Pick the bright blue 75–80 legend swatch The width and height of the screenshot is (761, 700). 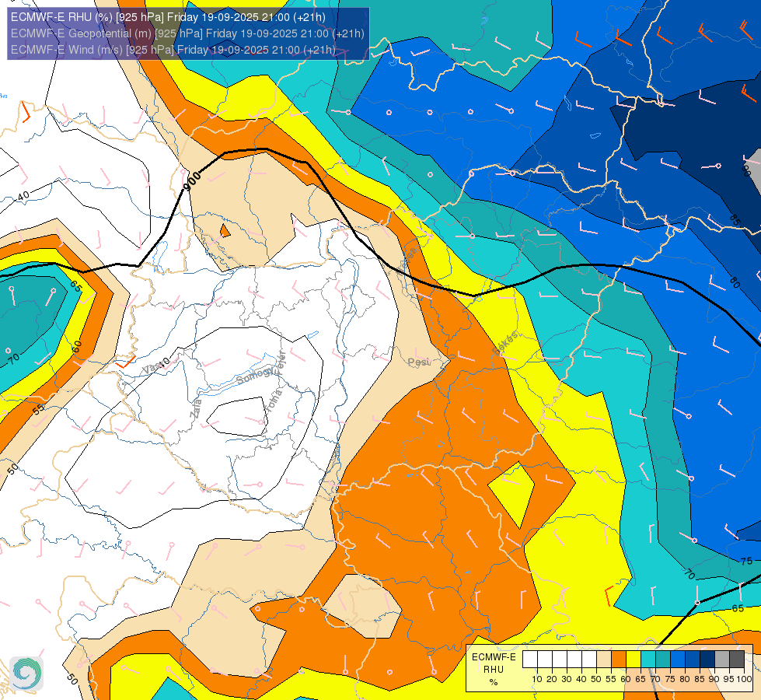[x=678, y=660]
